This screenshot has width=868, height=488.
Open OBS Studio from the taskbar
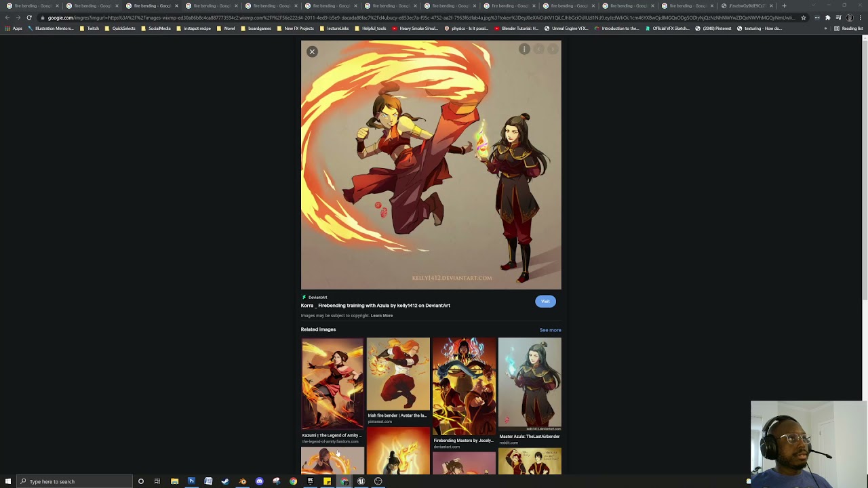pyautogui.click(x=378, y=481)
